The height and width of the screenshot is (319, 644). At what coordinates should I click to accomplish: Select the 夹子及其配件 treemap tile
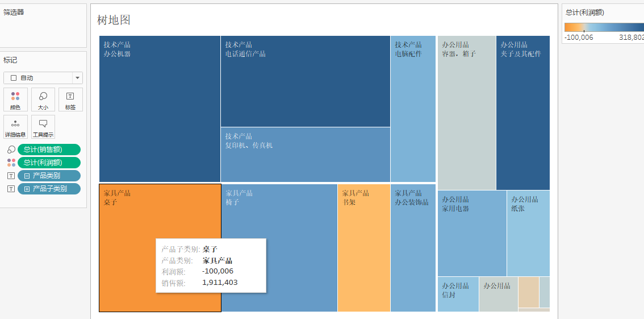click(x=523, y=113)
